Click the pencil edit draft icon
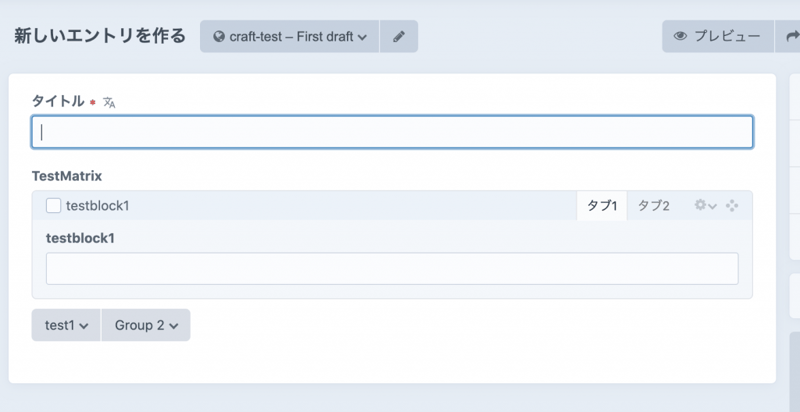 click(399, 37)
